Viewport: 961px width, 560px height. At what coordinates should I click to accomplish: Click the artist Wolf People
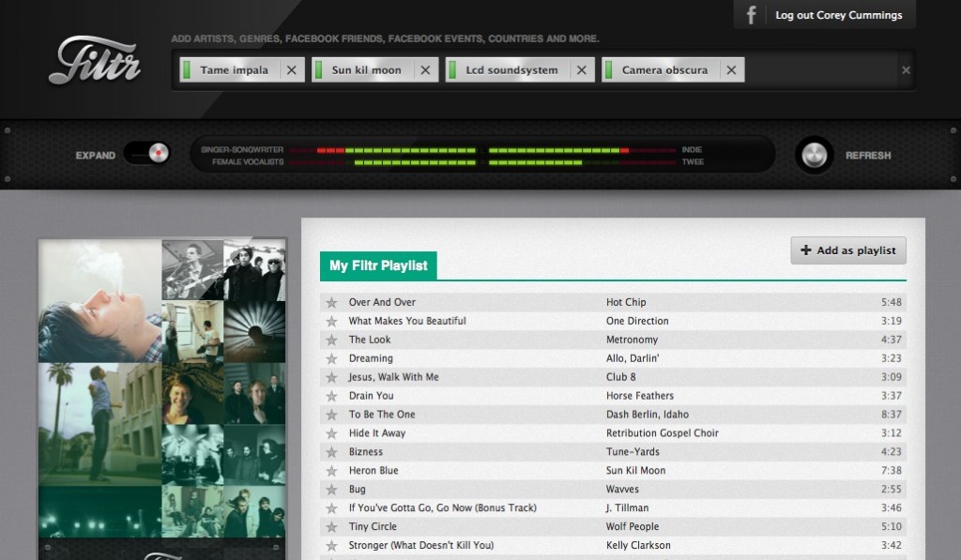tap(633, 526)
